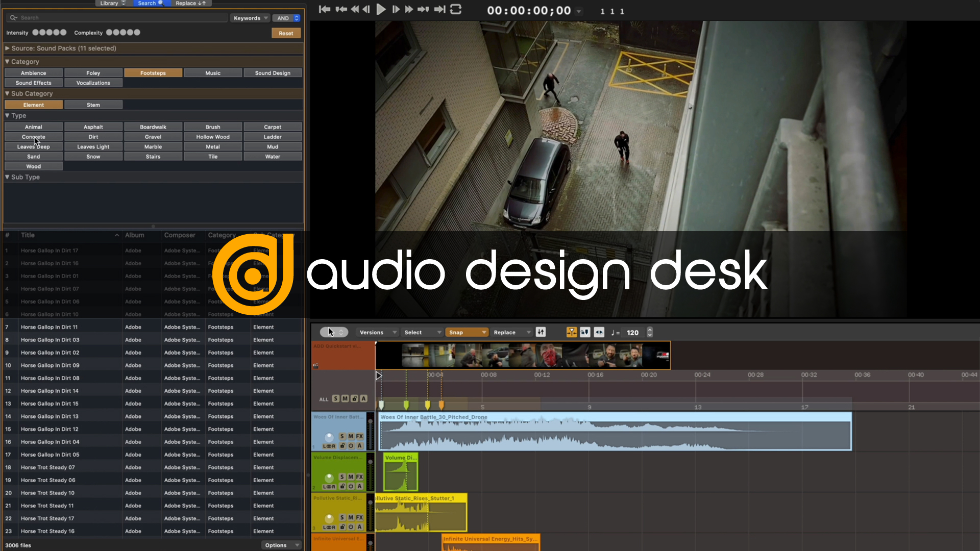Expand the Source: Sound Packs section
The image size is (980, 551).
[8, 48]
